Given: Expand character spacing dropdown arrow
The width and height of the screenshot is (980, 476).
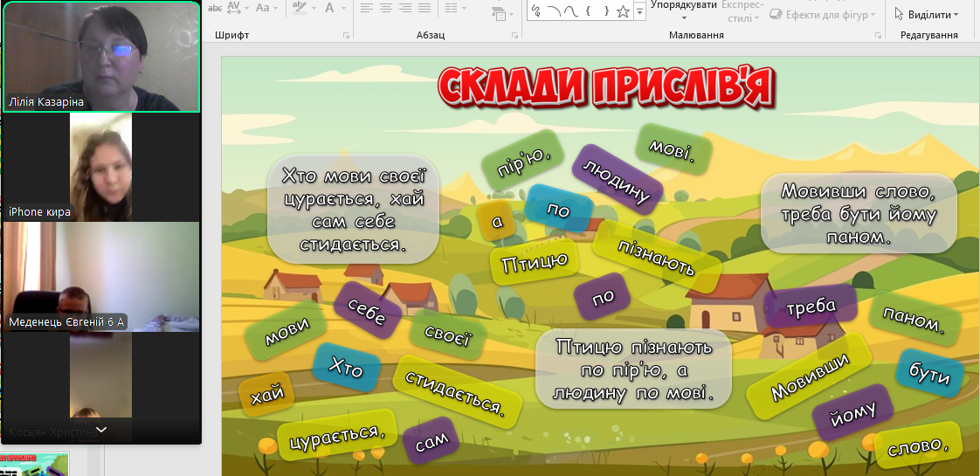Looking at the screenshot, I should point(247,8).
